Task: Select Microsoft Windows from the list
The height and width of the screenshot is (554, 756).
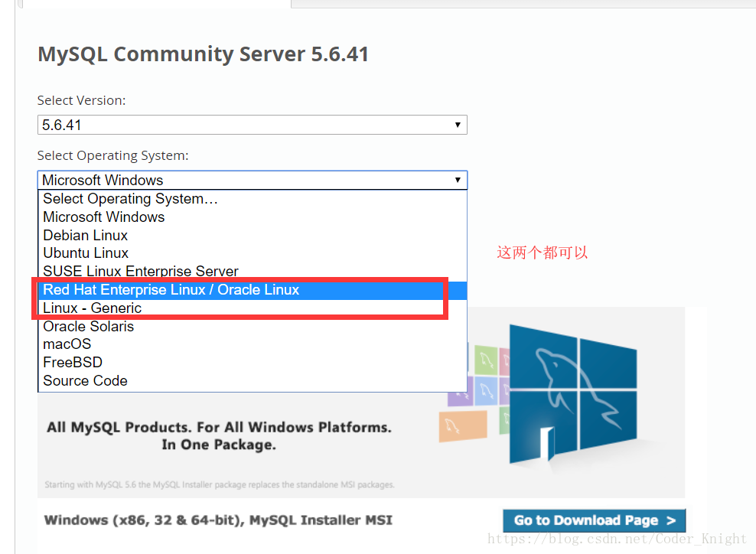Action: (x=253, y=217)
